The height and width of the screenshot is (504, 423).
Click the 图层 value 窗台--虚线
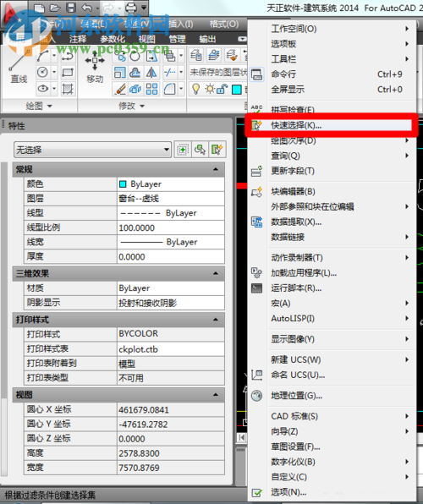(x=171, y=199)
